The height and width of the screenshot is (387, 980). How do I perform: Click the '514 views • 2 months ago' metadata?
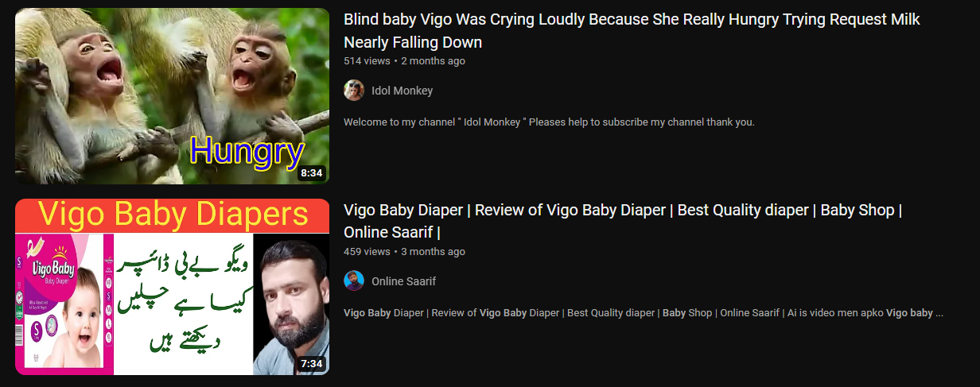point(404,61)
